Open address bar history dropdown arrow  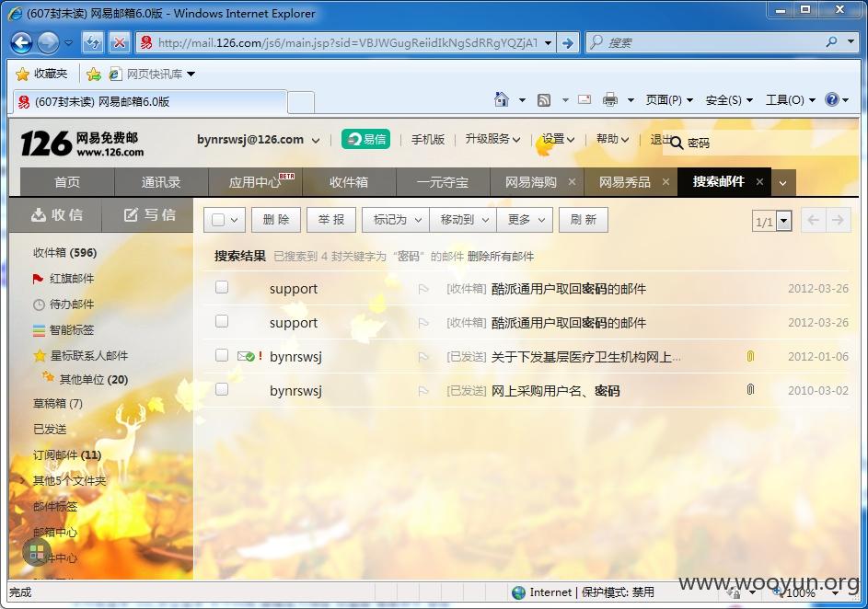point(548,42)
